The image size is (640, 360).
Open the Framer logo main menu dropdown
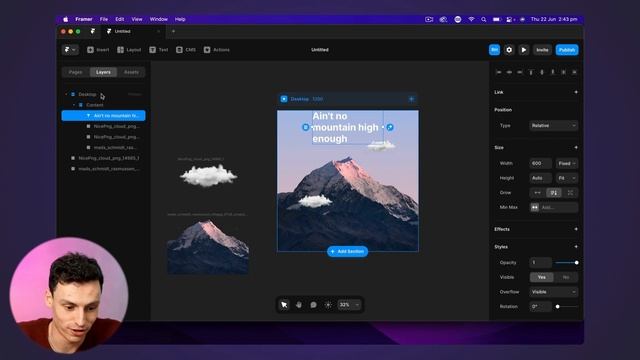pos(70,50)
